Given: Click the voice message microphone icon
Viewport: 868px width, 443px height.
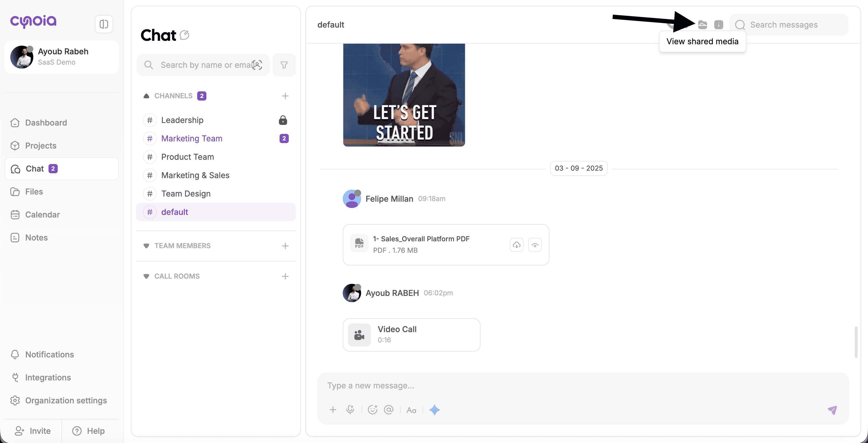Looking at the screenshot, I should pos(350,410).
